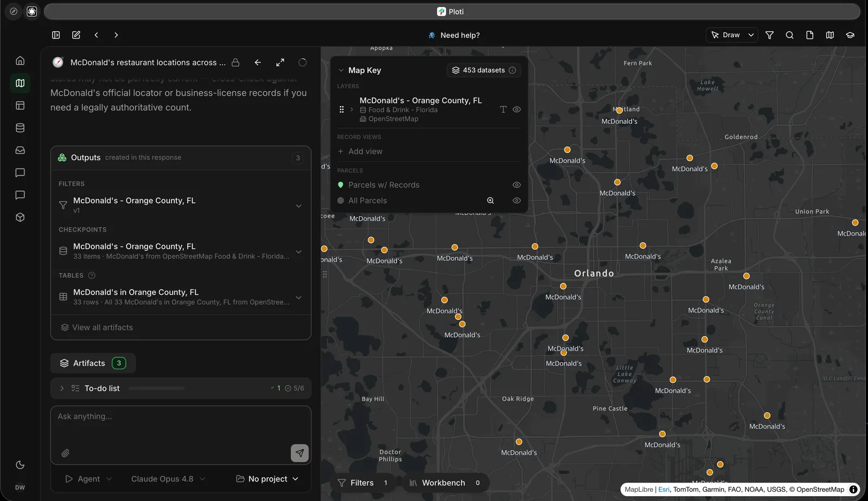This screenshot has width=868, height=501.
Task: Click the compass icon in browser bar
Action: (14, 11)
